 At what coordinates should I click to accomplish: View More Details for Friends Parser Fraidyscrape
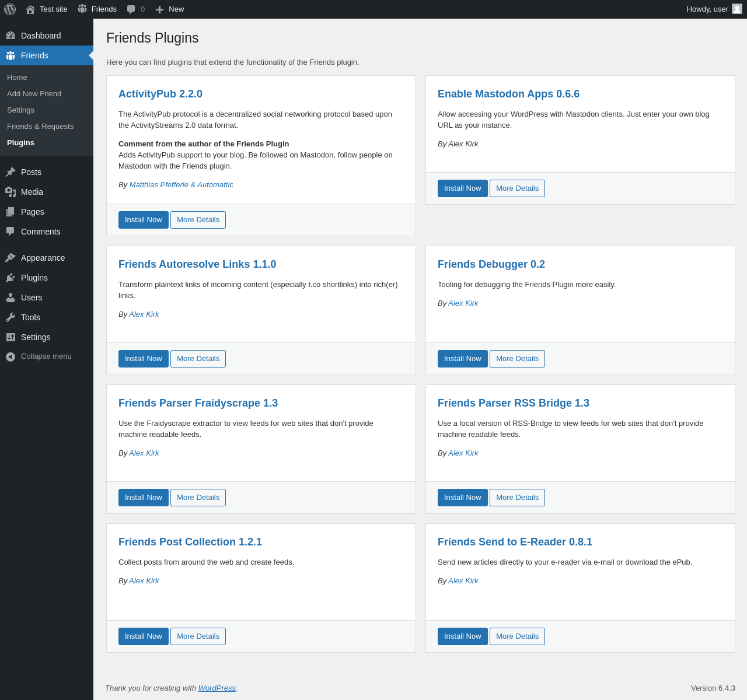point(198,498)
